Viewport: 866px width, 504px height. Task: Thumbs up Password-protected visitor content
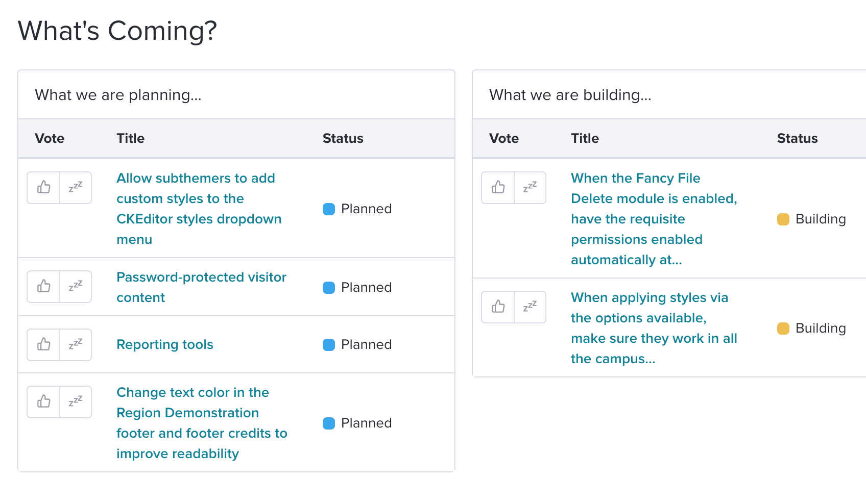[x=44, y=287]
